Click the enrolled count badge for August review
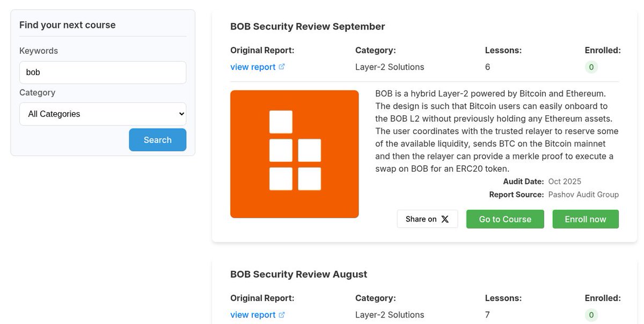Image resolution: width=644 pixels, height=324 pixels. point(591,315)
